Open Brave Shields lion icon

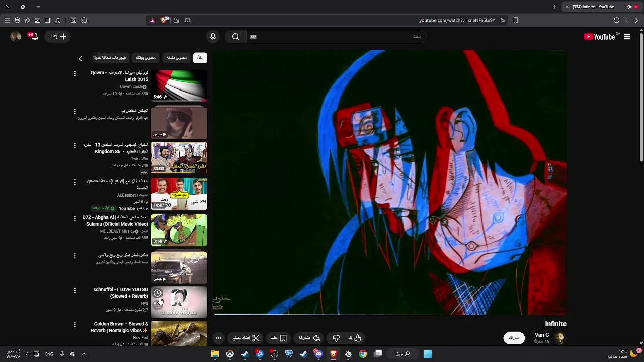(x=164, y=20)
